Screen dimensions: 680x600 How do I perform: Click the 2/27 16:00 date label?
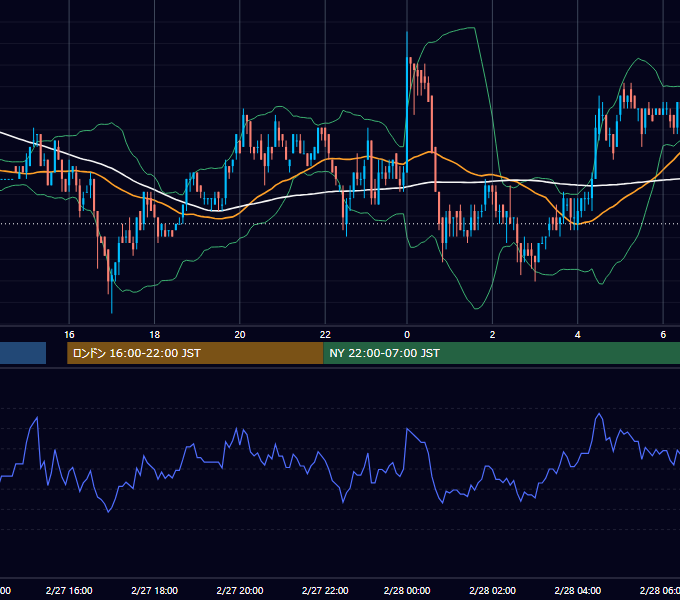coord(69,590)
